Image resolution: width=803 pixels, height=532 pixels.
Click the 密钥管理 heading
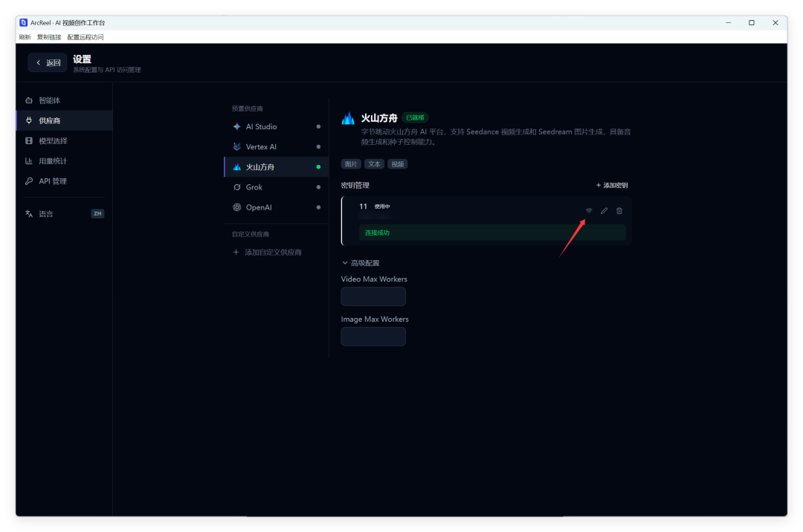point(355,185)
